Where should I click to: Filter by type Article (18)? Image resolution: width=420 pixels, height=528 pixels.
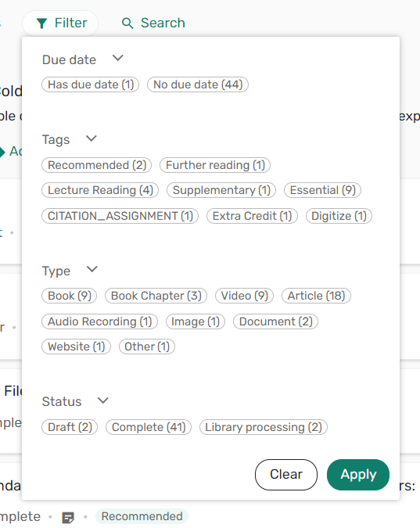coord(316,296)
